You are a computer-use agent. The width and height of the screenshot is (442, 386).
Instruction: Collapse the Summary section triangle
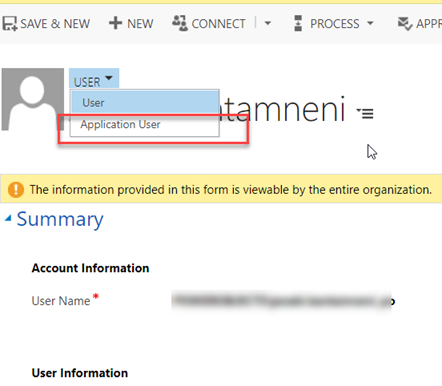[8, 218]
